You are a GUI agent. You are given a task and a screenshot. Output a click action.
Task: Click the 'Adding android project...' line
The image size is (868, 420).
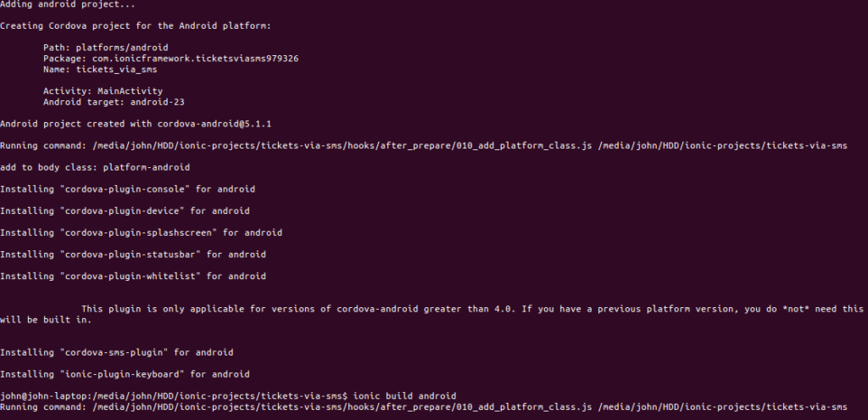pyautogui.click(x=68, y=4)
